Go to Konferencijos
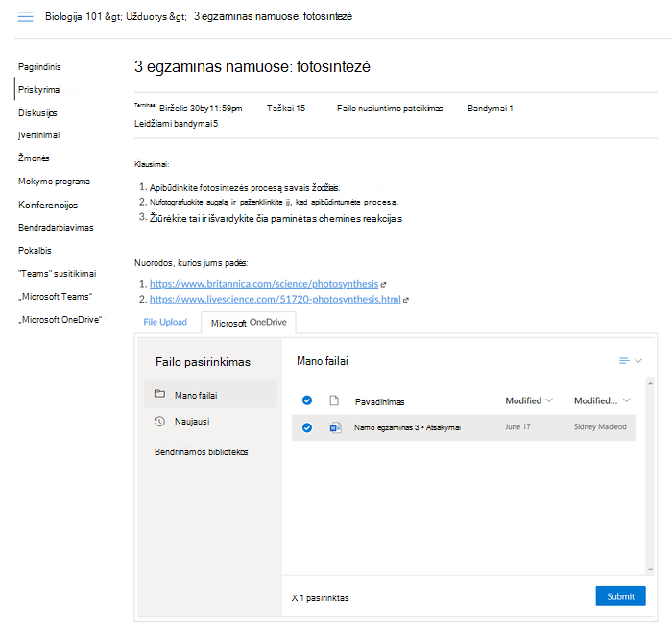This screenshot has width=672, height=631. (x=48, y=205)
